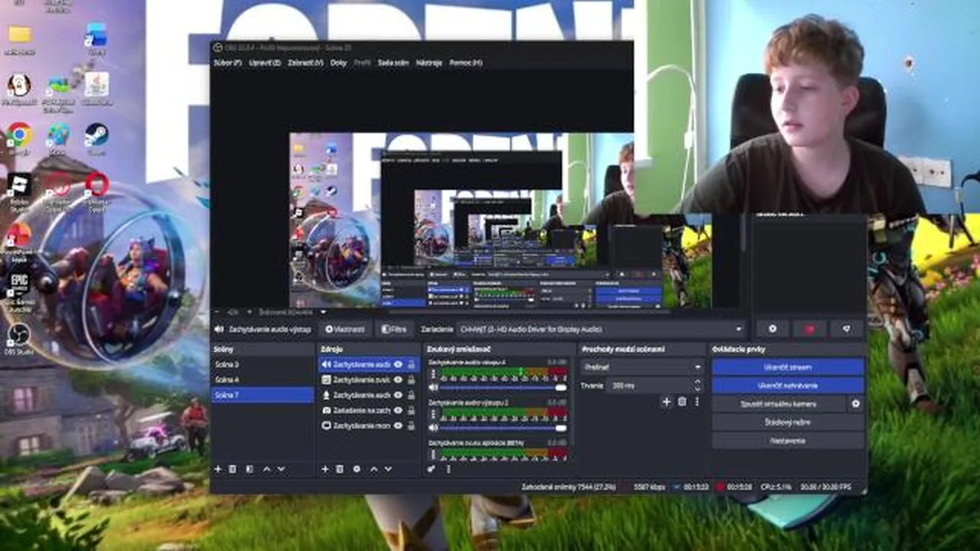Open Štúdiový režim (studio mode)

pyautogui.click(x=788, y=422)
